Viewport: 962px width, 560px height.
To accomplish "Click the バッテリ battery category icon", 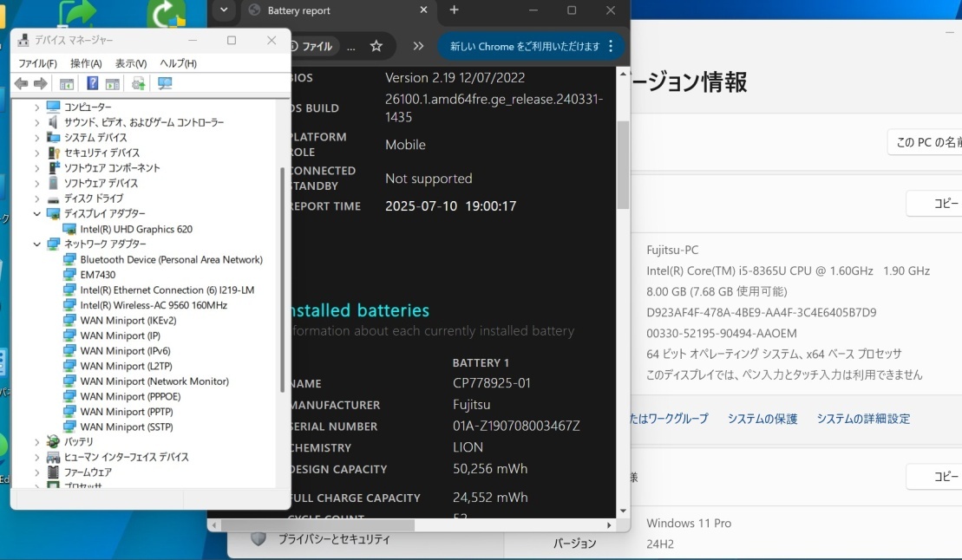I will pos(54,441).
